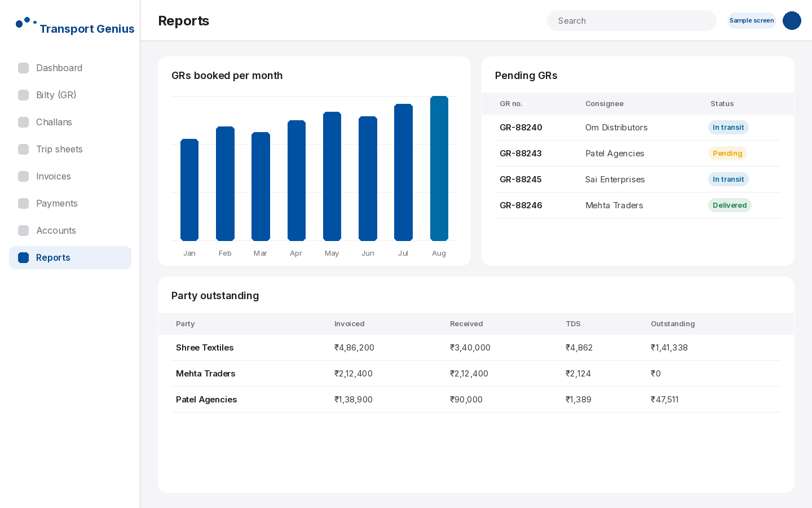Open the Invoices section

(70, 176)
